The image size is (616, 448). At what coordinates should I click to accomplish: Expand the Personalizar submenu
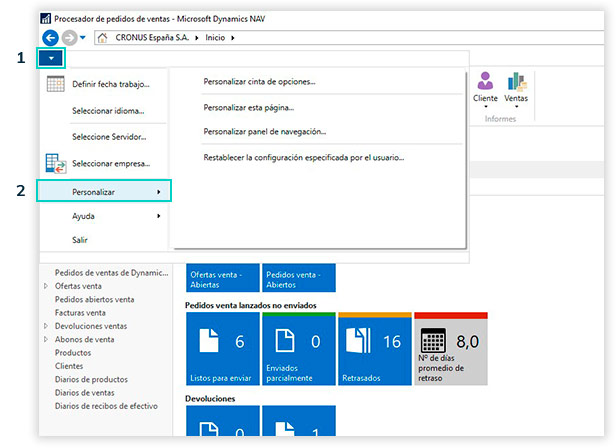click(x=104, y=190)
